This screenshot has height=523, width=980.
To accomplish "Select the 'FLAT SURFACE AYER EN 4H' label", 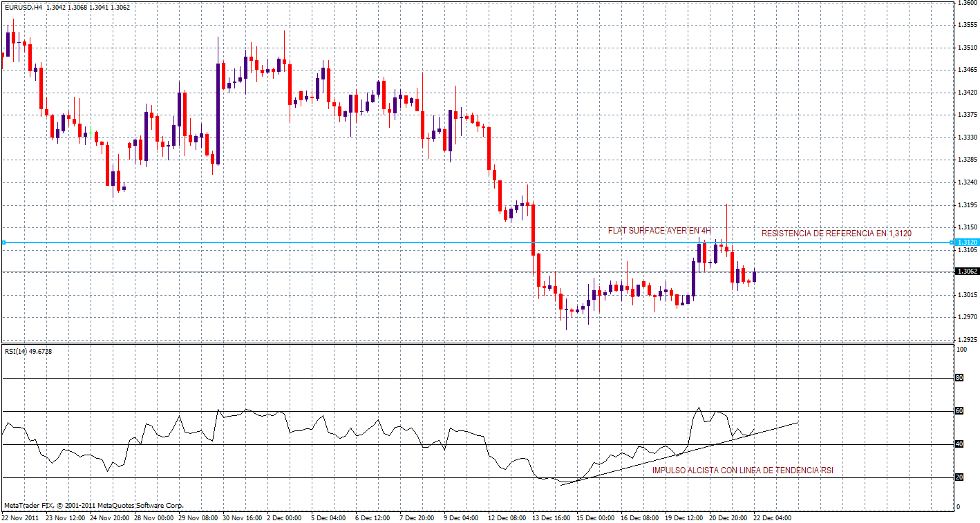I will 659,231.
